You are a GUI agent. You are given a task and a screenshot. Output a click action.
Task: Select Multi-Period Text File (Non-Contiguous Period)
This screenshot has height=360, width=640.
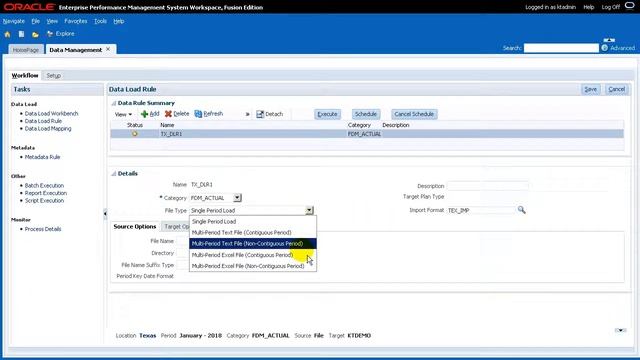pos(253,244)
